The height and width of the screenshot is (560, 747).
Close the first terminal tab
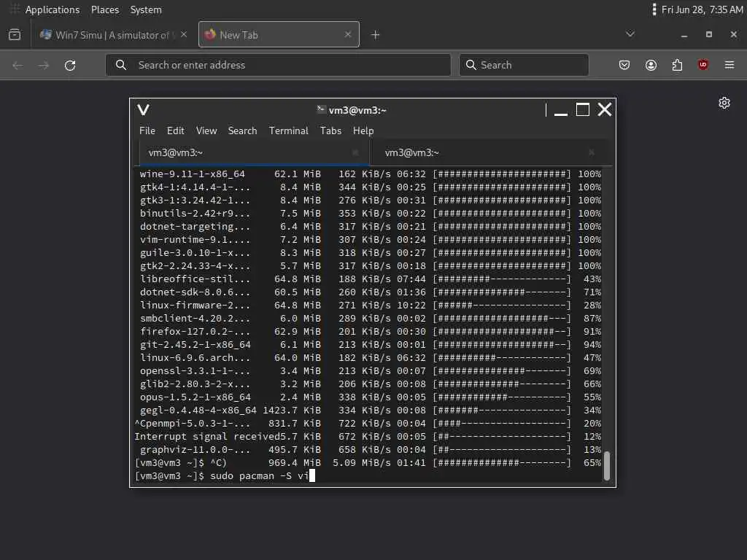pos(355,152)
